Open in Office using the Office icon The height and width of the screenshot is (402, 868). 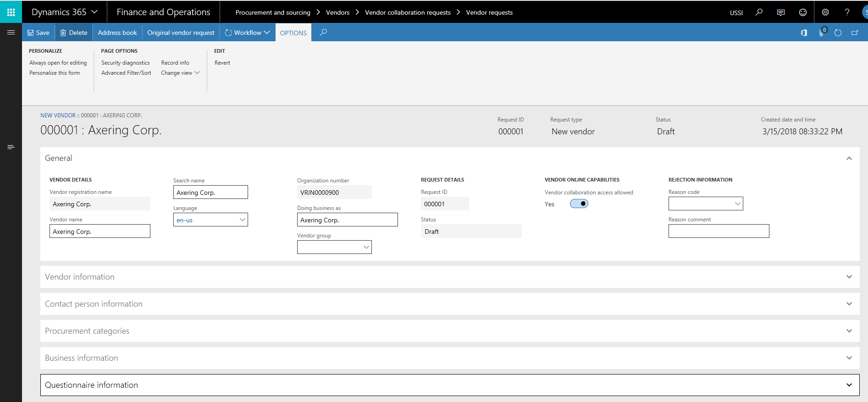pyautogui.click(x=804, y=33)
